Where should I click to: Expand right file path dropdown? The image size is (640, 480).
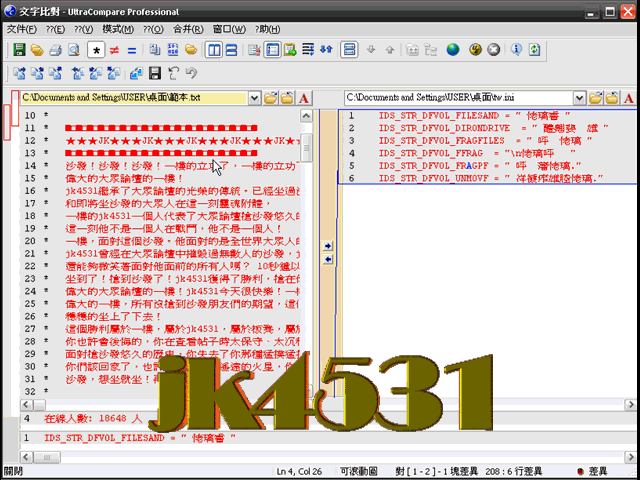click(578, 98)
